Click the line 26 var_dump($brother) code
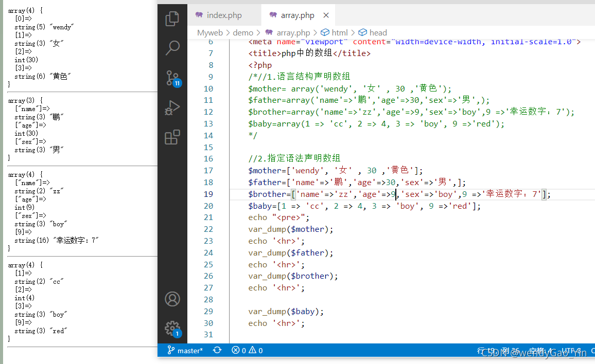The width and height of the screenshot is (595, 364). tap(293, 276)
